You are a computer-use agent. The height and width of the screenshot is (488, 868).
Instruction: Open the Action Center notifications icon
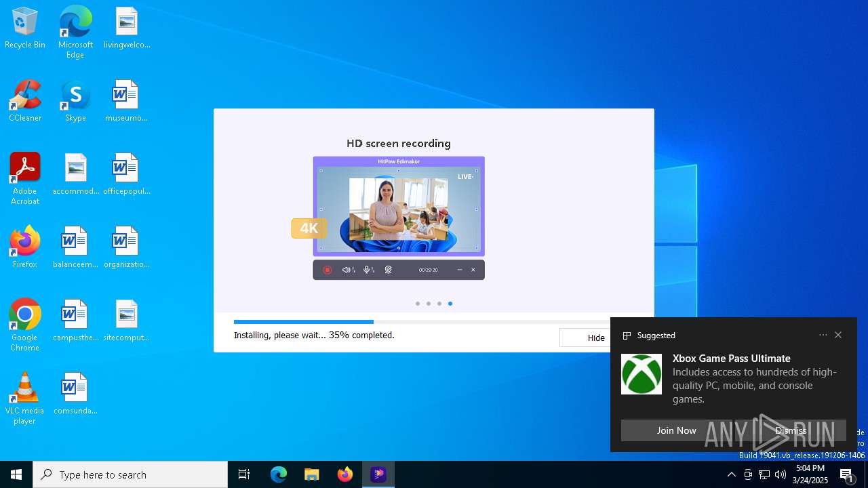(x=847, y=474)
